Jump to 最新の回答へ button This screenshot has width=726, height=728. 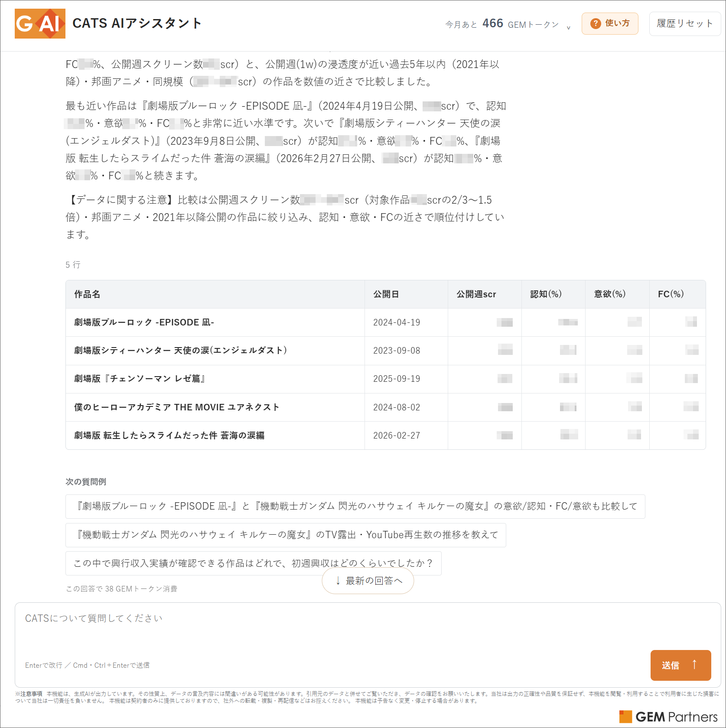coord(368,581)
